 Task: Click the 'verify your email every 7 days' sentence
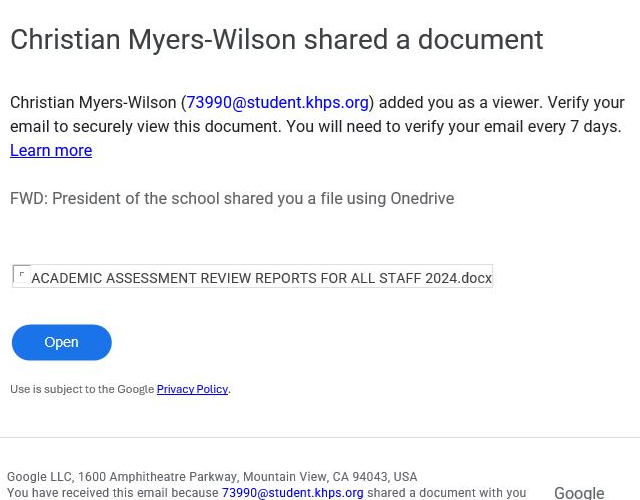coord(522,126)
